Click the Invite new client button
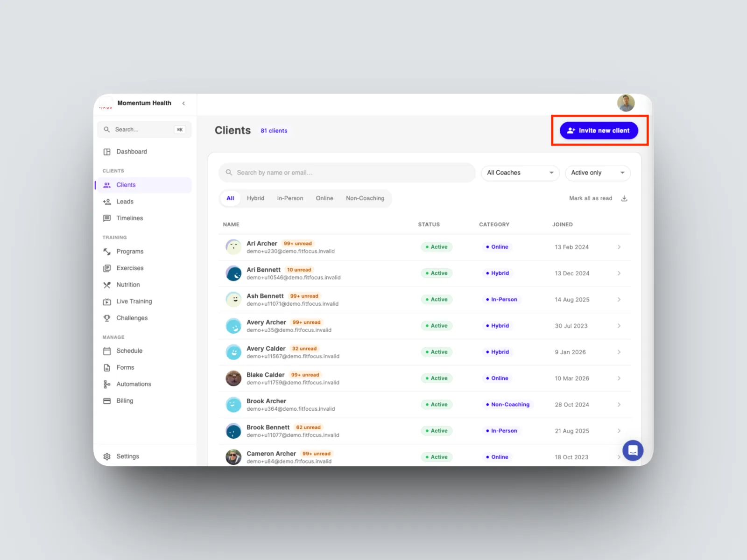This screenshot has width=747, height=560. coord(599,131)
